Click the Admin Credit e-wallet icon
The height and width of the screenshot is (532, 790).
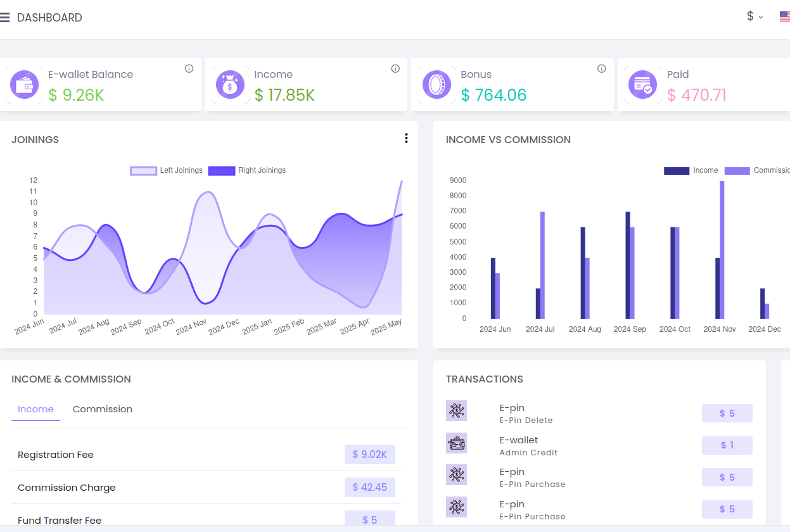(456, 443)
